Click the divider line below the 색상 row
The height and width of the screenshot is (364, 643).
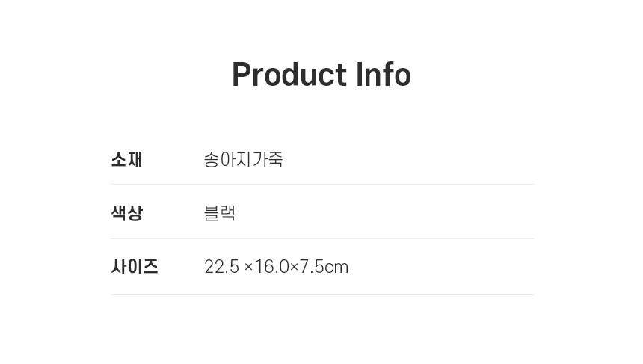321,238
